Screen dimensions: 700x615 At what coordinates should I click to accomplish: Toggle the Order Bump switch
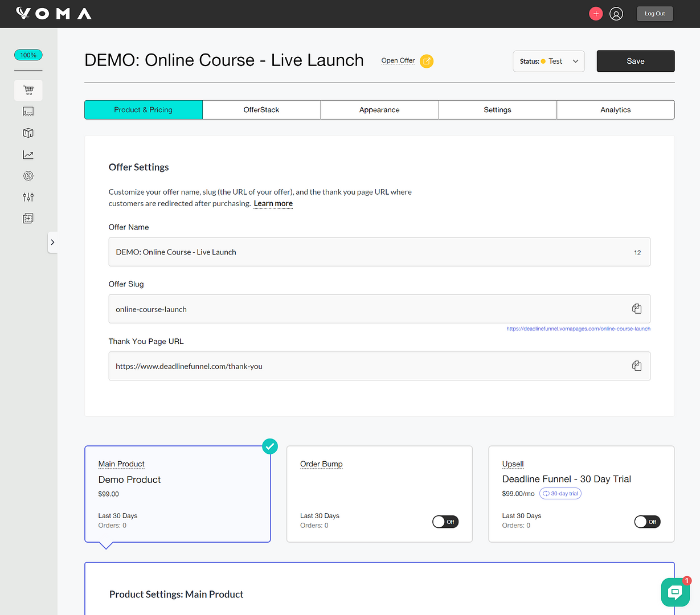(445, 522)
